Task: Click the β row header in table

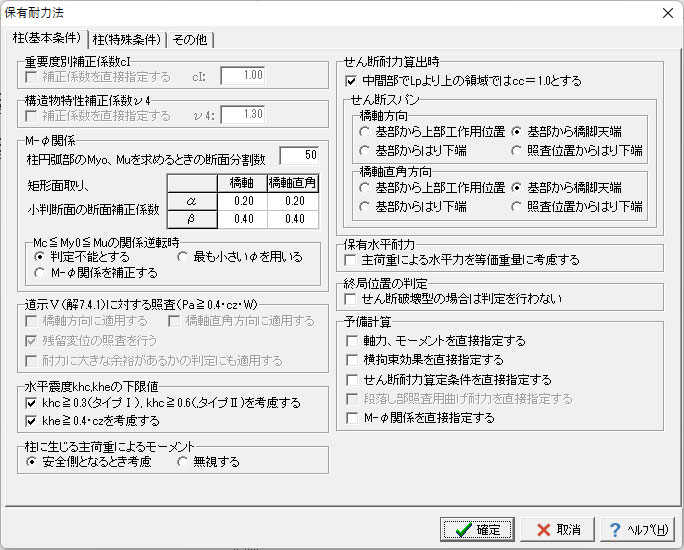Action: (x=192, y=219)
